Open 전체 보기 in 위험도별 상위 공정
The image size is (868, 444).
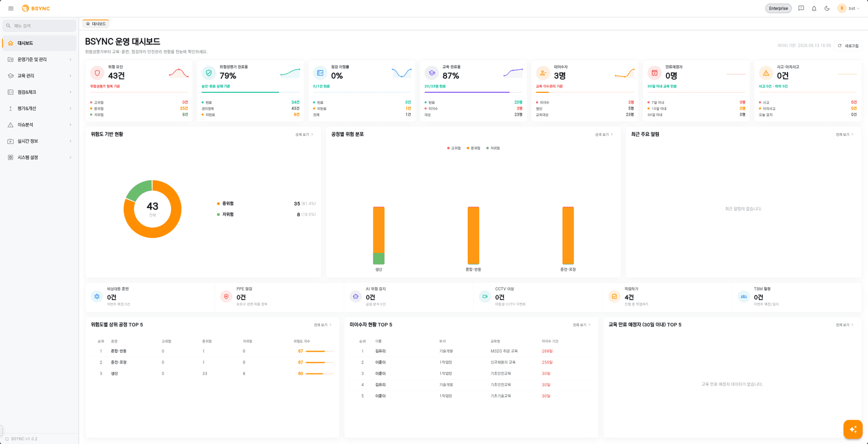click(x=323, y=325)
